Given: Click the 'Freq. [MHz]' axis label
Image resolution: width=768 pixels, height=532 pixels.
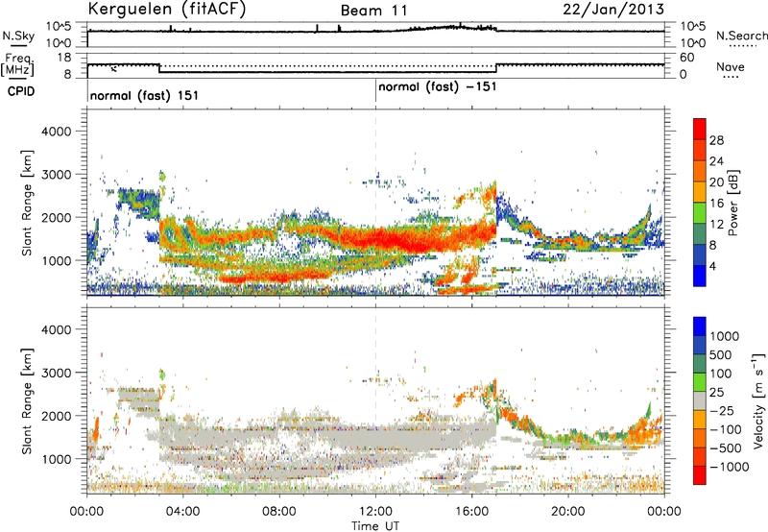Looking at the screenshot, I should click(x=17, y=64).
